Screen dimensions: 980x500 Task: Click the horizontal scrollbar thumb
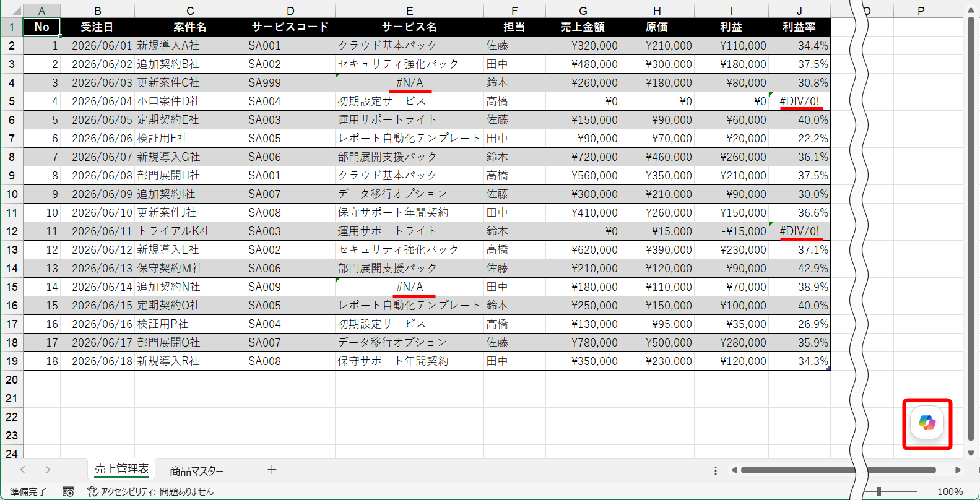pos(838,470)
